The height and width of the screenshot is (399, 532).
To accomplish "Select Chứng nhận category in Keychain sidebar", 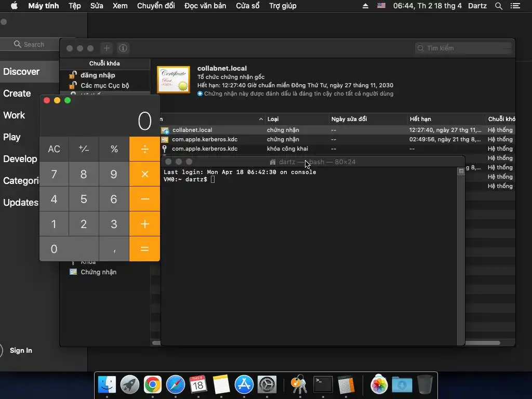I will click(105, 272).
